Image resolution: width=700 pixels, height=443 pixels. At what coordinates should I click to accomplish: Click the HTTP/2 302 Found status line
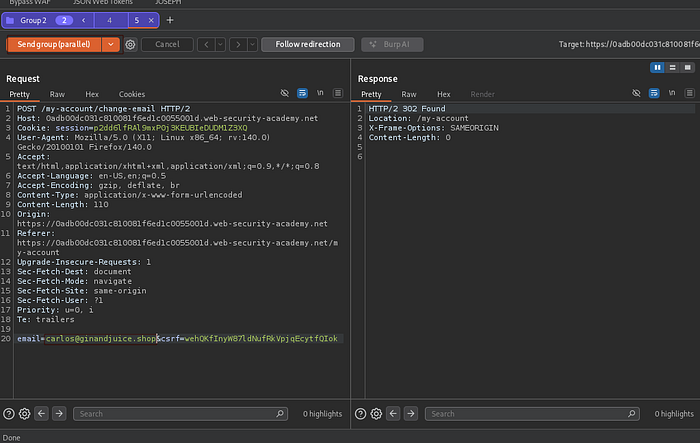(x=407, y=109)
